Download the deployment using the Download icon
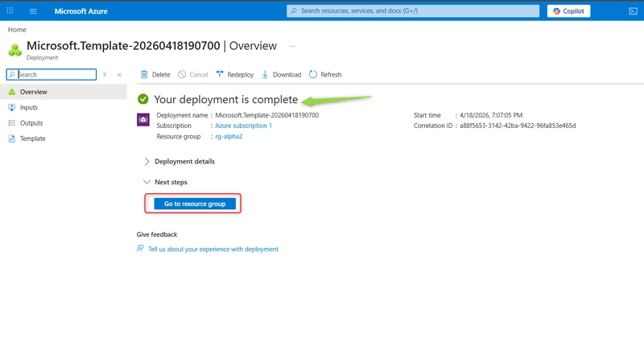This screenshot has height=343, width=644. coord(265,74)
